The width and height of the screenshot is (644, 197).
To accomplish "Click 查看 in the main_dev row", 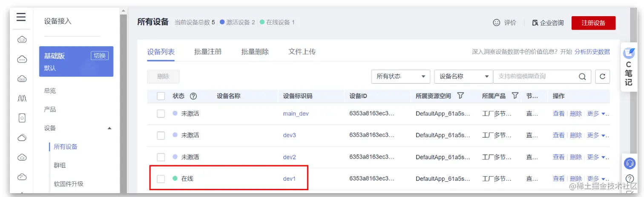I will (558, 113).
